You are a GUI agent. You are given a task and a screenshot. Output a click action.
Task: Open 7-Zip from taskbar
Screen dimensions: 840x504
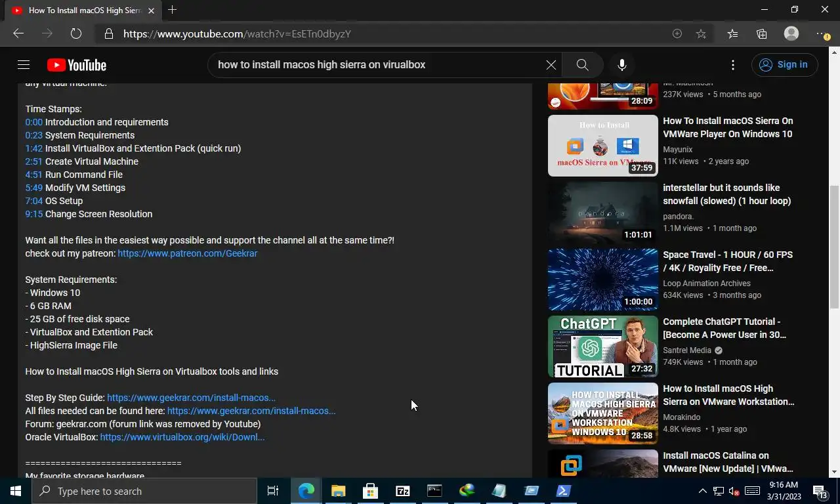[x=403, y=491]
